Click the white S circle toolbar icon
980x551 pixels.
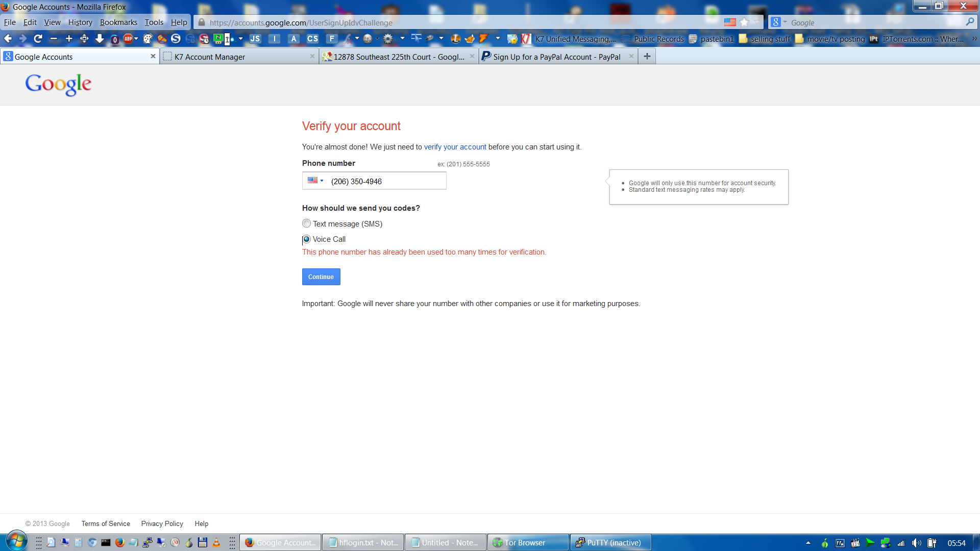[x=176, y=39]
